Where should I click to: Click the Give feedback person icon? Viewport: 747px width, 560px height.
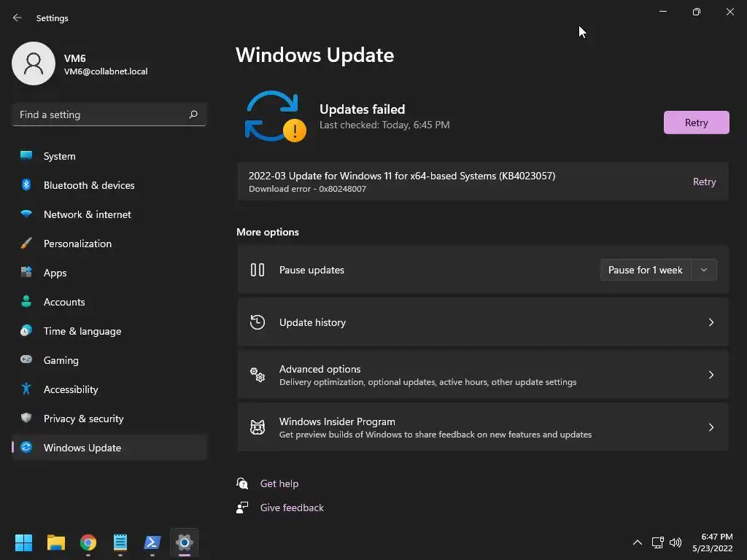242,507
